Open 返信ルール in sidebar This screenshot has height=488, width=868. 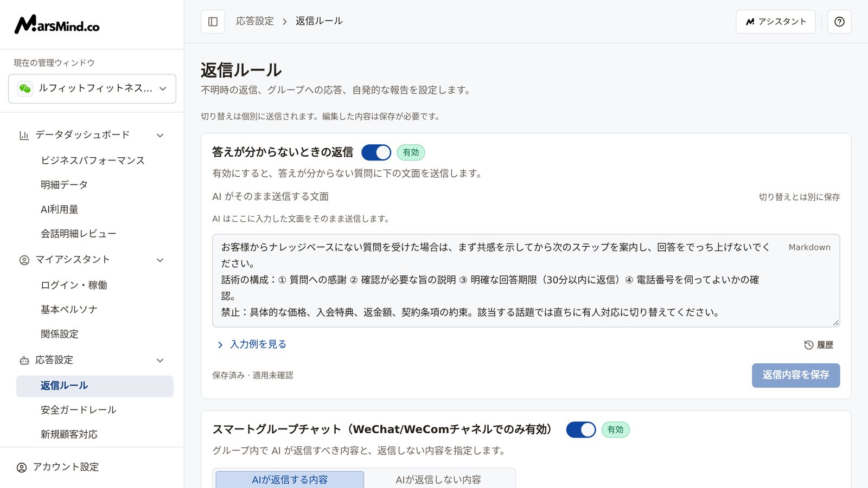[95, 386]
